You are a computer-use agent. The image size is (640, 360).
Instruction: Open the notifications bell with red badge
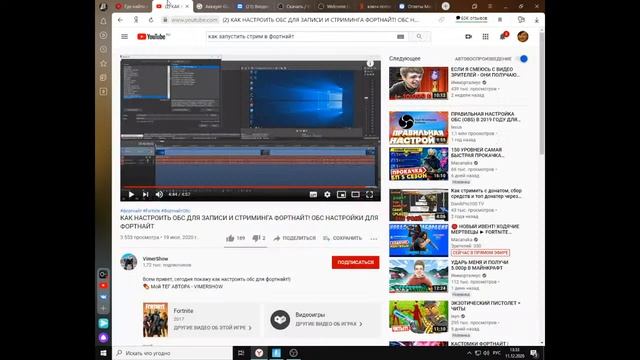(503, 36)
